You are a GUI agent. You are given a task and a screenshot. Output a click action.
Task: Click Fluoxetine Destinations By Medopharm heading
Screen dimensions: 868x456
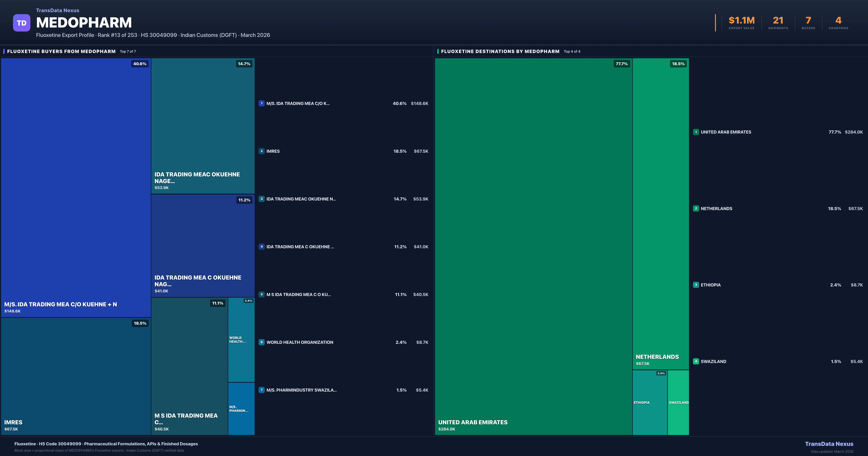pyautogui.click(x=500, y=51)
